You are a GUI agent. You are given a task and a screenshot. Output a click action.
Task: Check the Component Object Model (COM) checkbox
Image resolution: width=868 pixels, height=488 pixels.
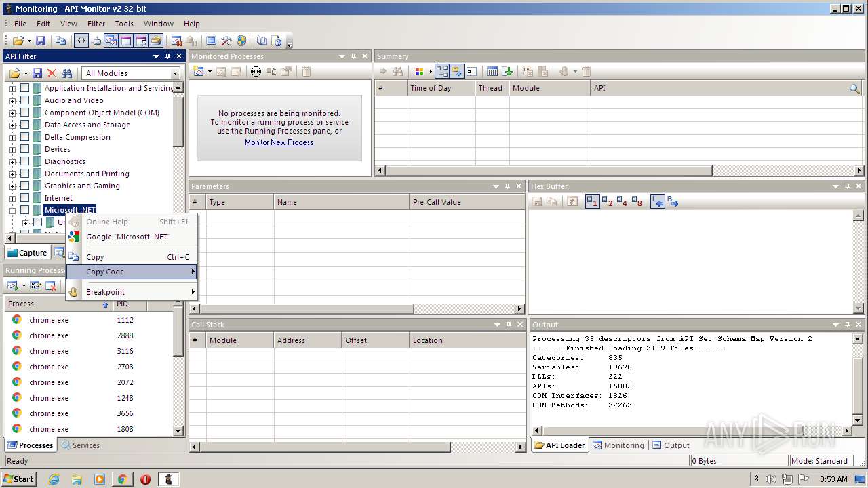tap(25, 113)
